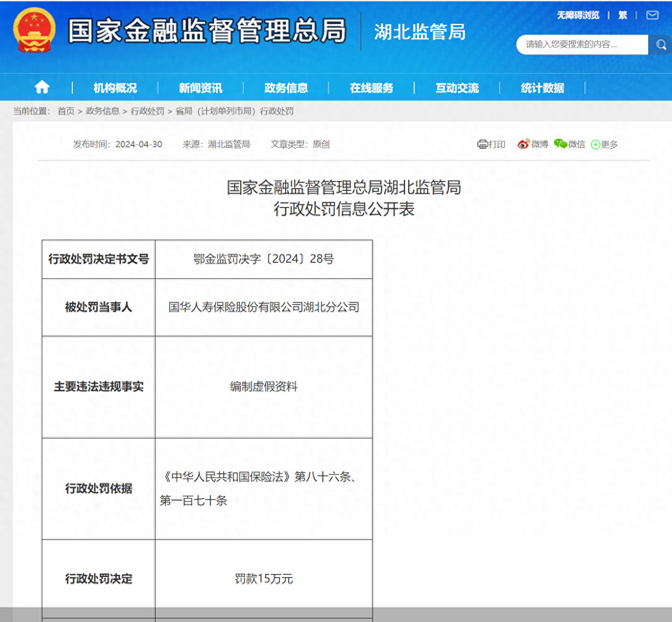
Task: Click the search input field
Action: coord(582,44)
